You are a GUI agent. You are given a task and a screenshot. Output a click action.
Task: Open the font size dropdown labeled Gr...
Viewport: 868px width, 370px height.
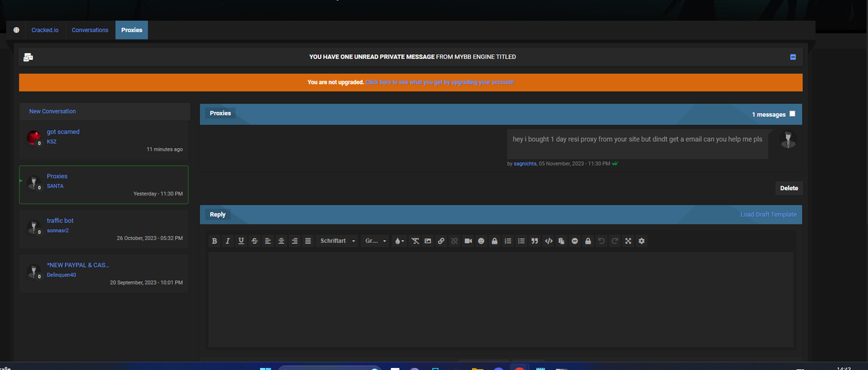point(376,241)
